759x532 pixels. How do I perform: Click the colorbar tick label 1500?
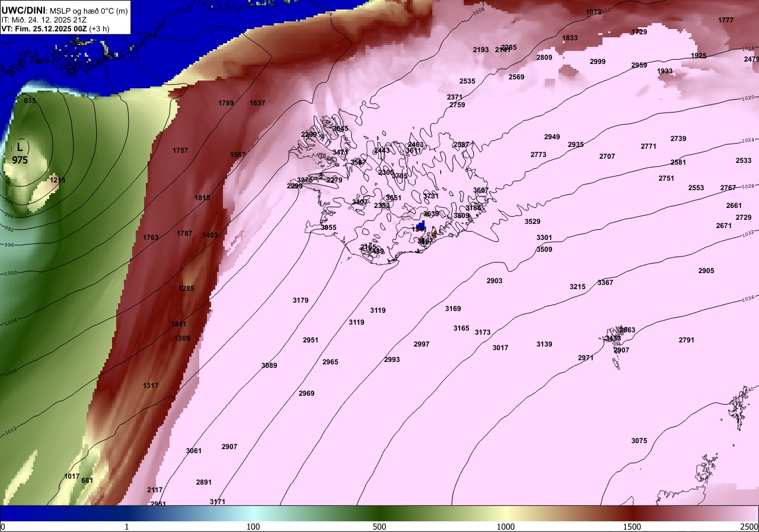coord(632,527)
